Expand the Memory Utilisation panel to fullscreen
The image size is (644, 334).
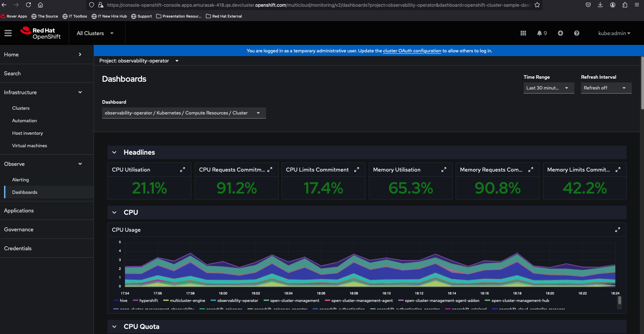(x=444, y=170)
